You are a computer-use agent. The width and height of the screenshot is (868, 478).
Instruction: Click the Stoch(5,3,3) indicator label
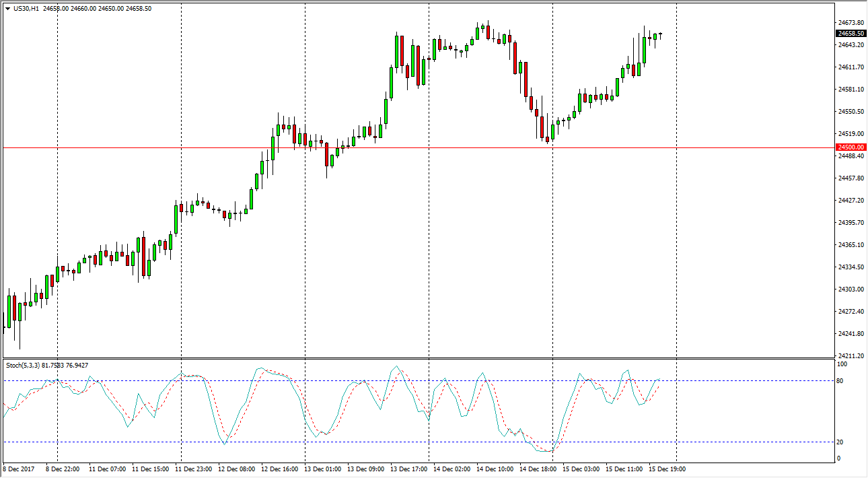(x=23, y=366)
